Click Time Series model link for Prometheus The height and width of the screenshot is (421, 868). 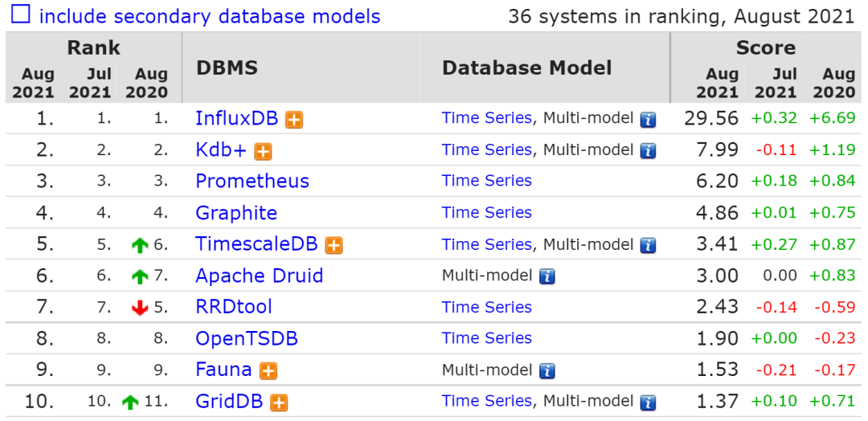(x=486, y=182)
